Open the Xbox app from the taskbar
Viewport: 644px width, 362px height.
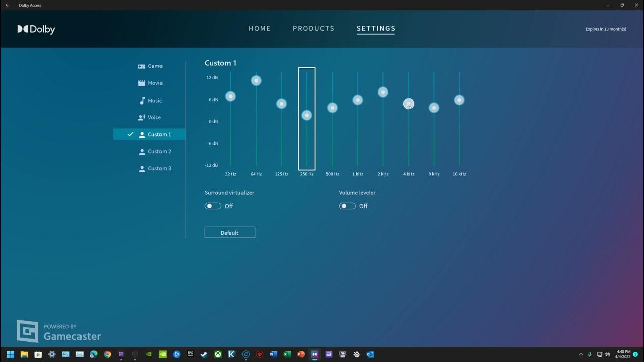[218, 354]
